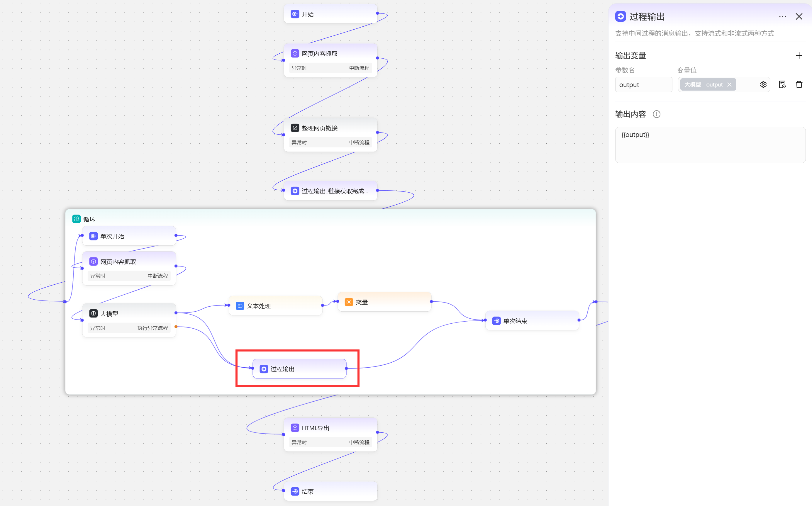812x506 pixels.
Task: Delete the output variable with trash icon
Action: [x=799, y=85]
